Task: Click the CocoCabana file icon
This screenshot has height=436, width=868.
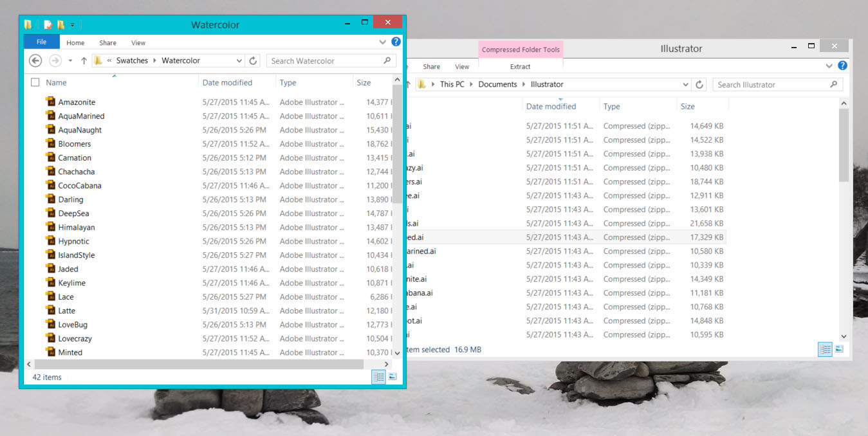Action: click(51, 185)
